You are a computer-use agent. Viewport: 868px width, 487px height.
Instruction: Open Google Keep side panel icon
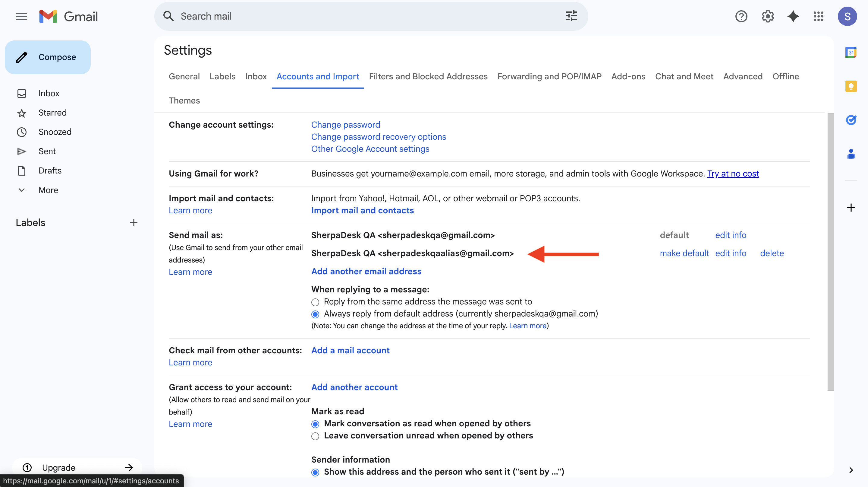851,86
